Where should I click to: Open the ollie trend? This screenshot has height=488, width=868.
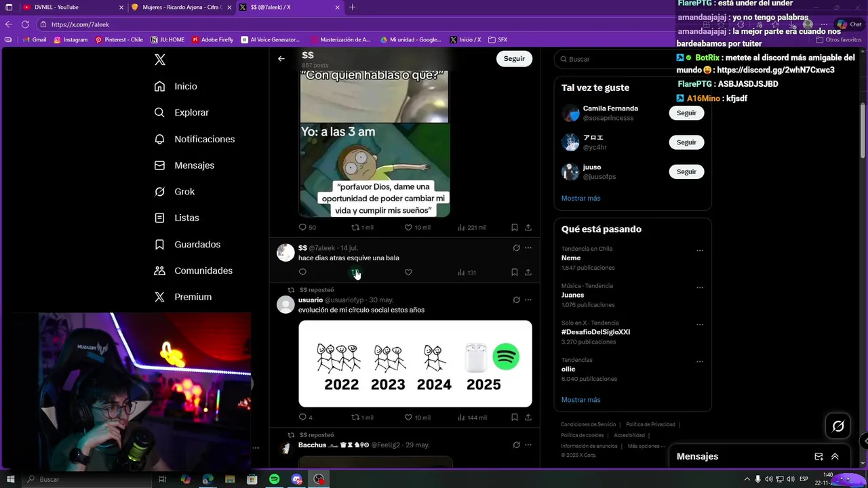click(568, 369)
